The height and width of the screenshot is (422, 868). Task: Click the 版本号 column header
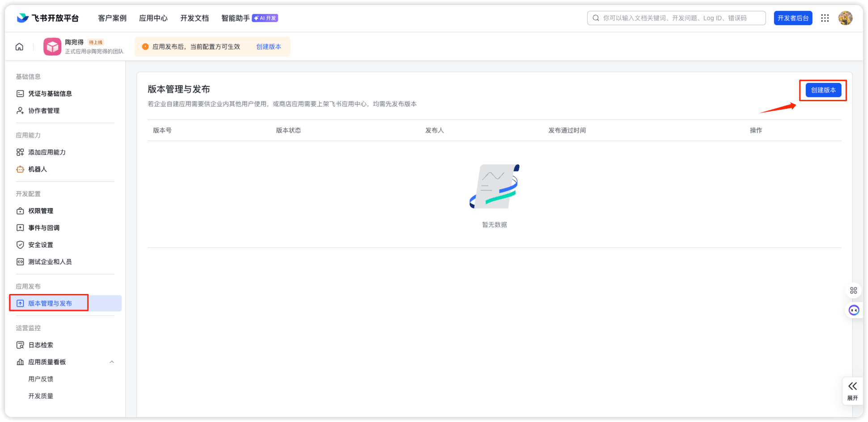coord(162,130)
